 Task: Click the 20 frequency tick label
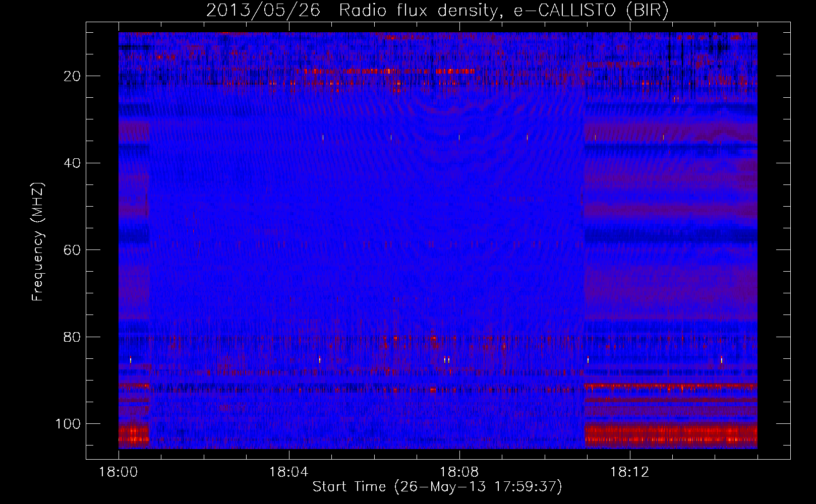click(72, 76)
